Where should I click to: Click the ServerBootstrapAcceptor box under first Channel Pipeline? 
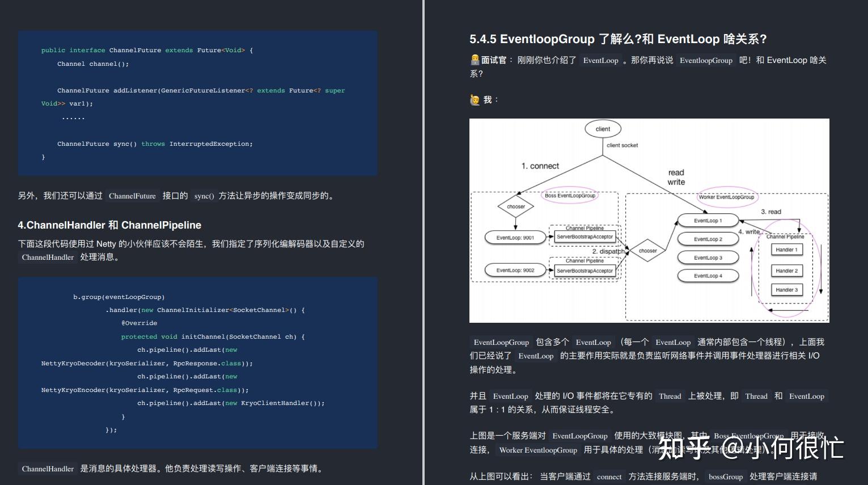click(585, 237)
